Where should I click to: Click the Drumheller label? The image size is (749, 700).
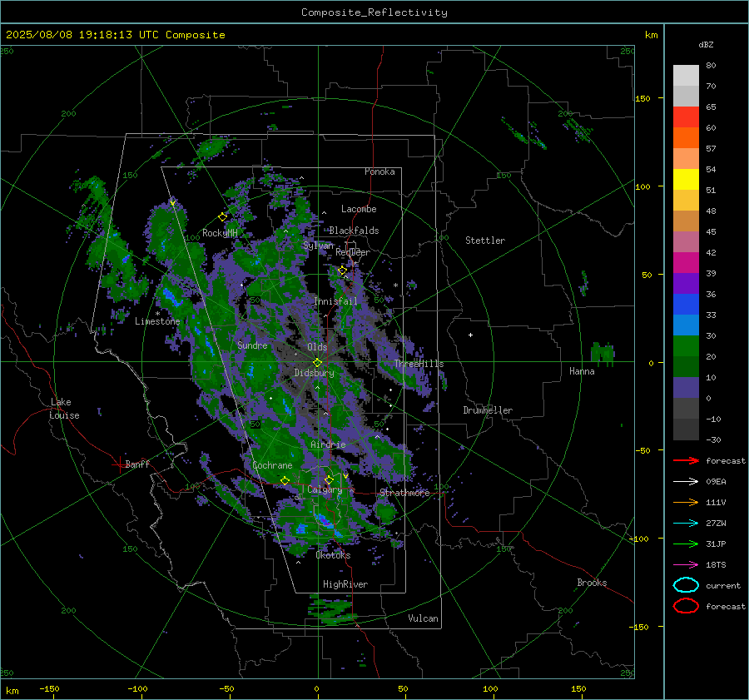pos(488,410)
